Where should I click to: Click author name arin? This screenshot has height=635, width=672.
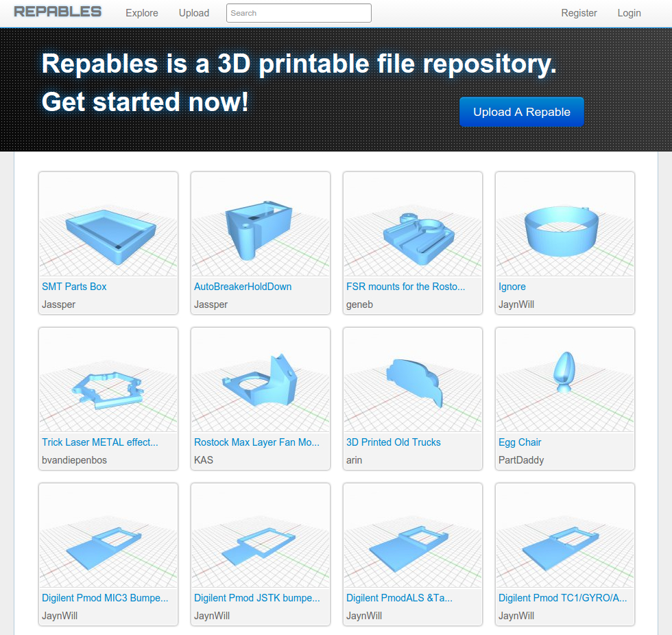(x=354, y=460)
